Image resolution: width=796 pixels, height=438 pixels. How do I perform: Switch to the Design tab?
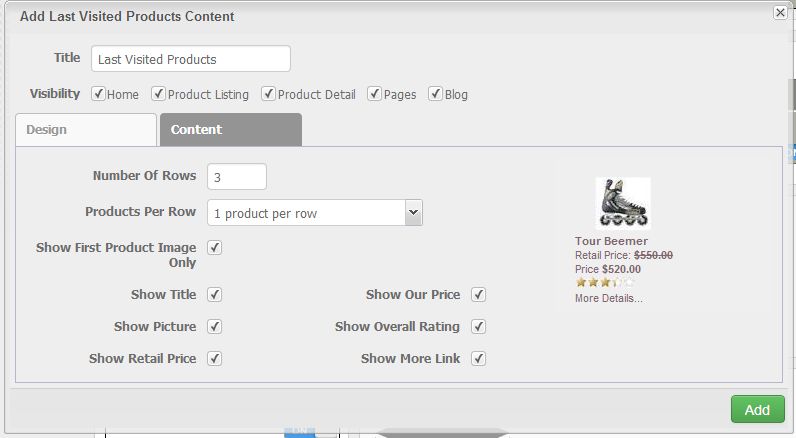[x=86, y=130]
